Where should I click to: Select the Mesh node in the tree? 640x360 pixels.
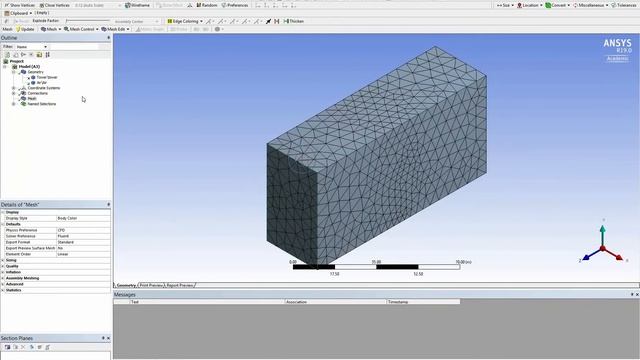[x=32, y=98]
